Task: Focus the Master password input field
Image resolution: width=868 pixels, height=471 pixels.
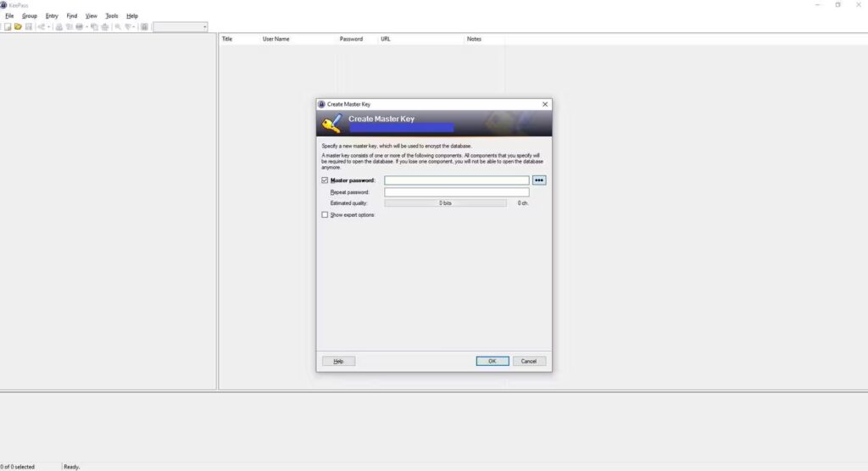Action: (457, 180)
